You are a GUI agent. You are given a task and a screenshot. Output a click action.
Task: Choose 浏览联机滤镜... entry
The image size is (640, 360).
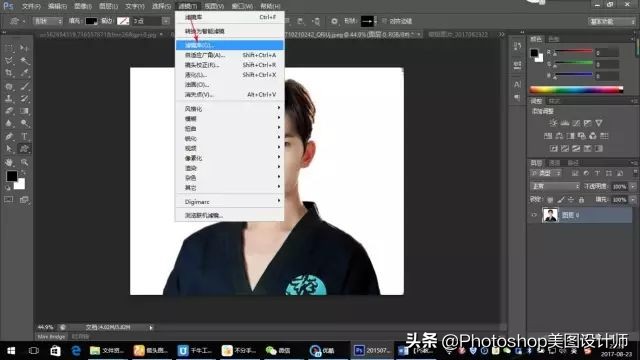pos(230,215)
